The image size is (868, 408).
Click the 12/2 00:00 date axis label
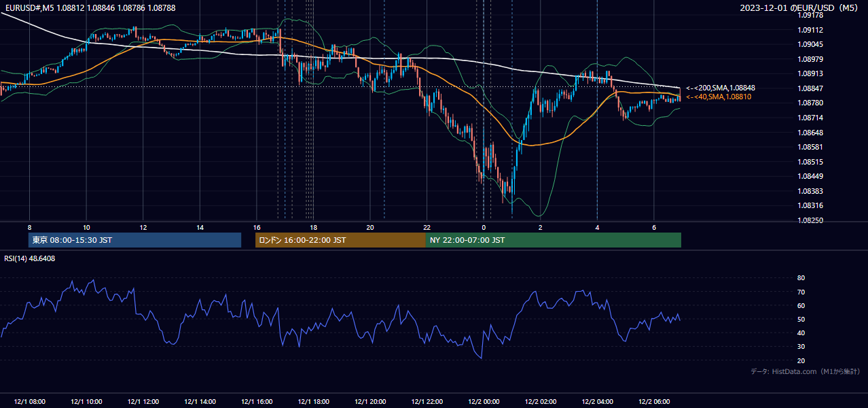484,402
